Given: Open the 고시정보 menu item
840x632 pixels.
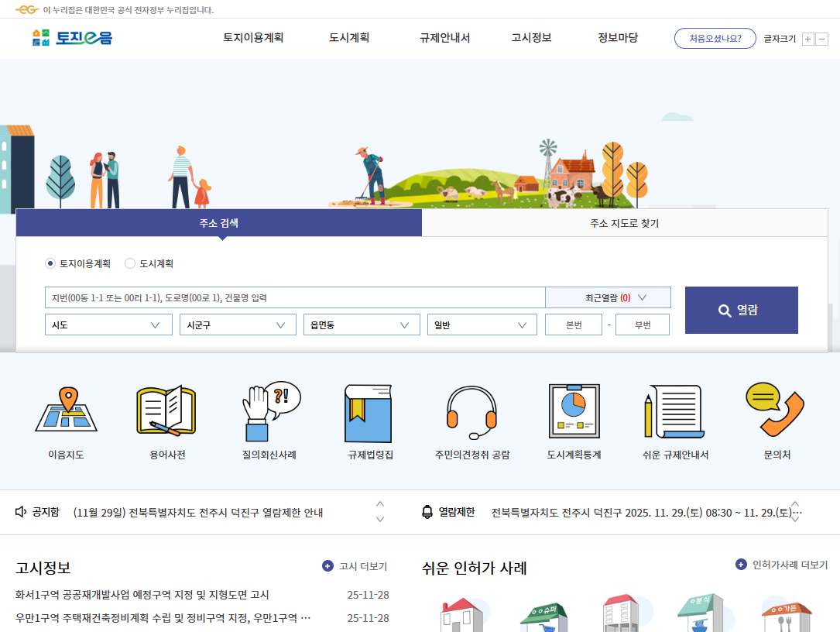Looking at the screenshot, I should click(531, 39).
